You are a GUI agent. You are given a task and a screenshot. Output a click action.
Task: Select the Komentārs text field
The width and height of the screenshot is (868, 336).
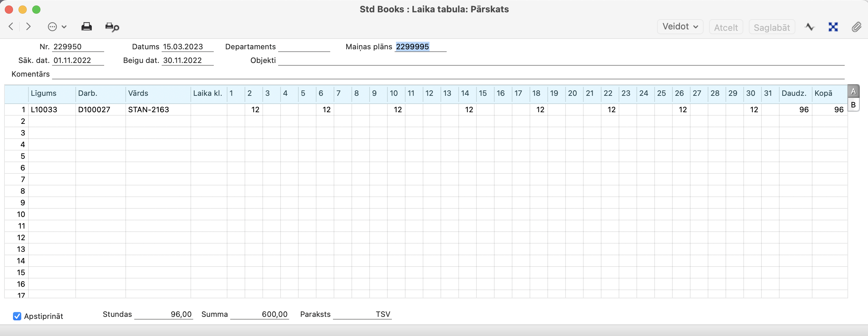[x=445, y=74]
